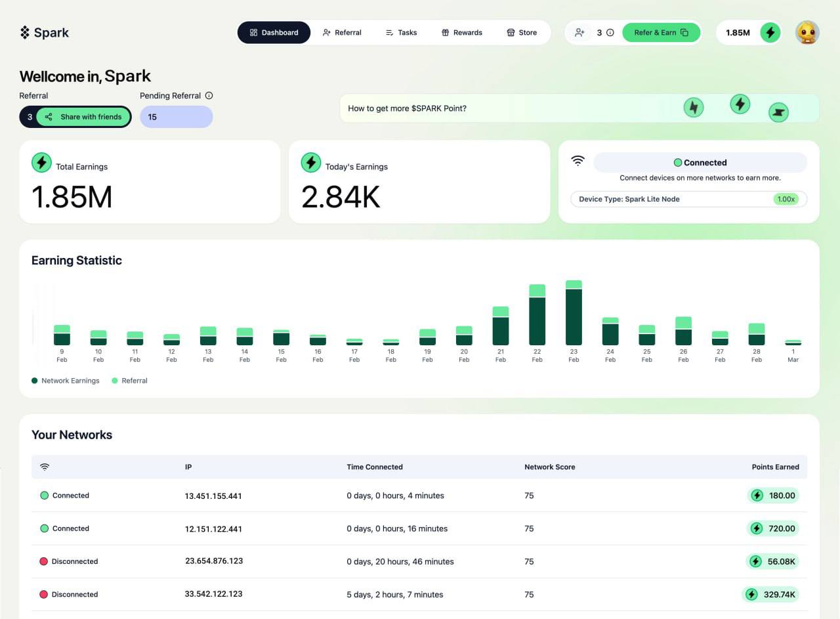Click the green status dot for IP 13.451.155.441
This screenshot has height=619, width=840.
44,496
